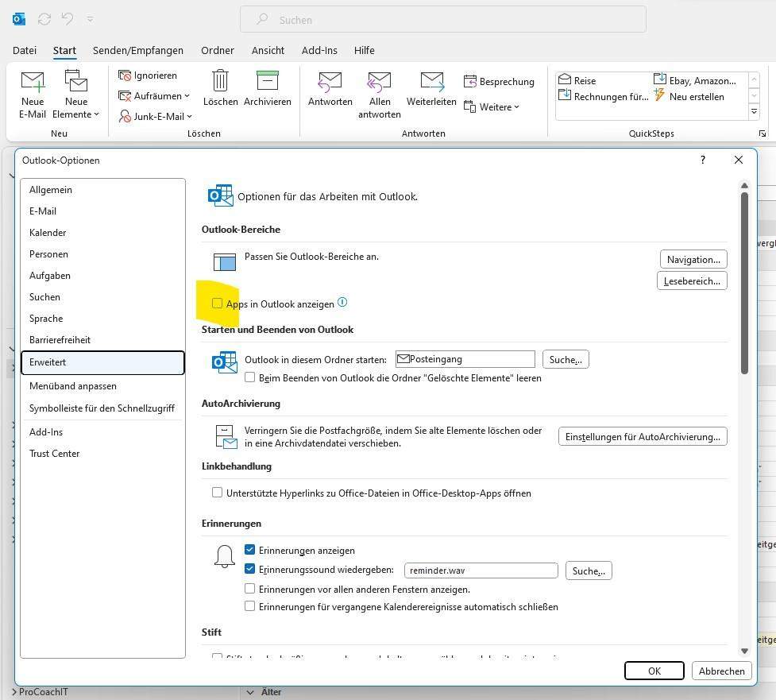Open QuickSteps dialog launcher

click(762, 133)
